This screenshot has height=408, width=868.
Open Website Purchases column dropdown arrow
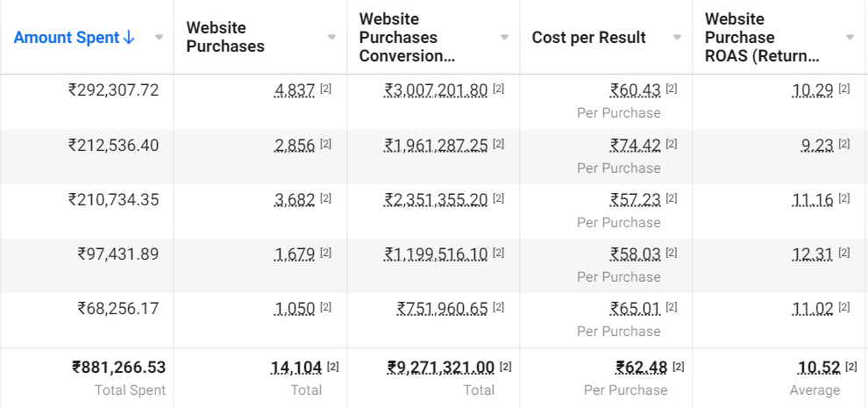331,38
